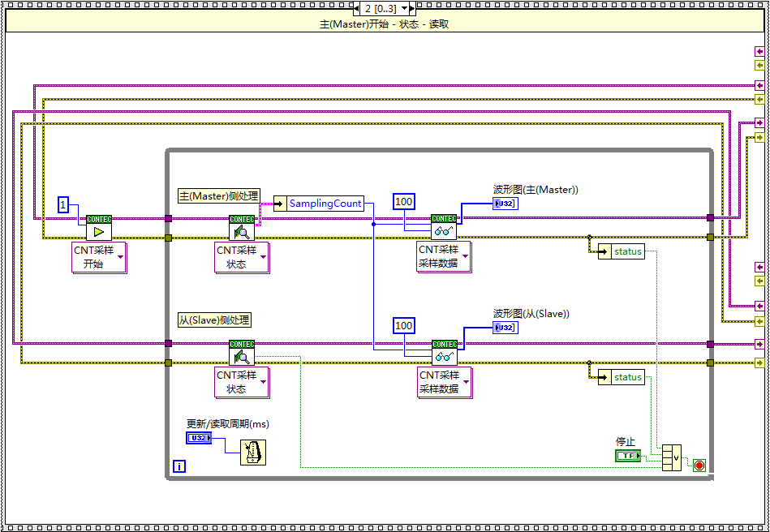Select the Wait metronome timer icon

click(252, 451)
